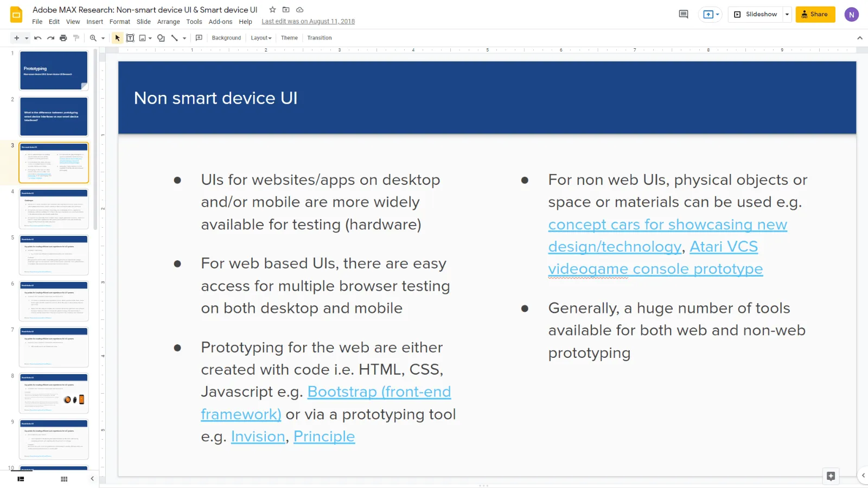
Task: Open the Format menu
Action: click(120, 22)
